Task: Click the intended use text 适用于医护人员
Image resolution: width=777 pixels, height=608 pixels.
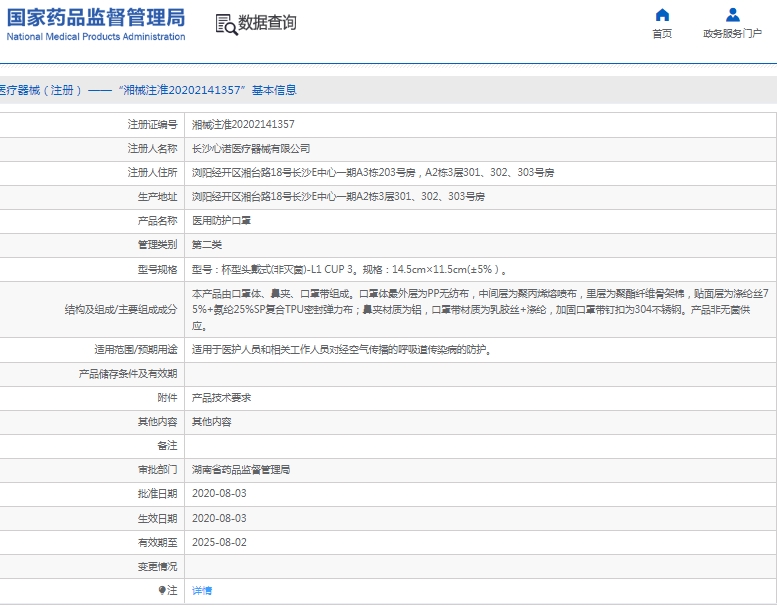Action: coord(342,350)
